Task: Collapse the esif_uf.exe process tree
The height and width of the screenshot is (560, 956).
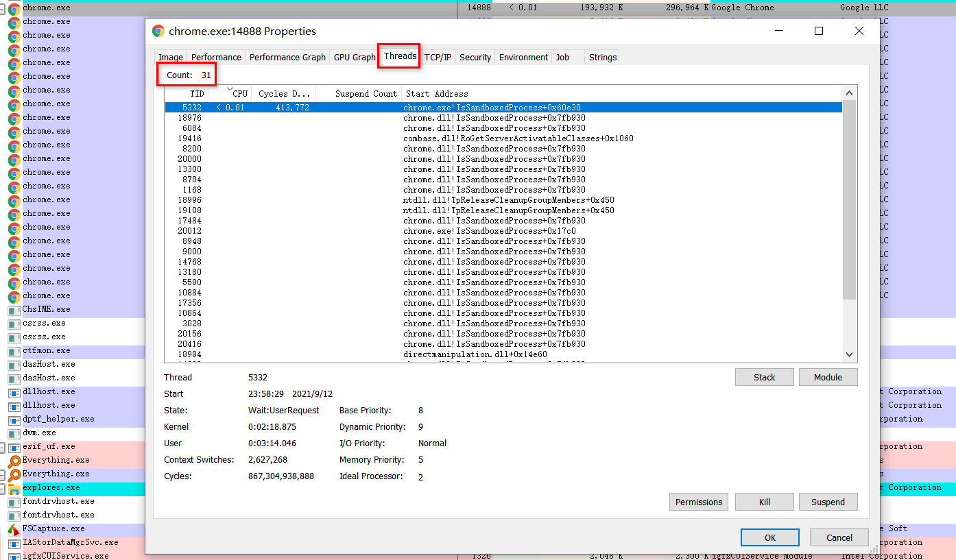Action: (3, 447)
